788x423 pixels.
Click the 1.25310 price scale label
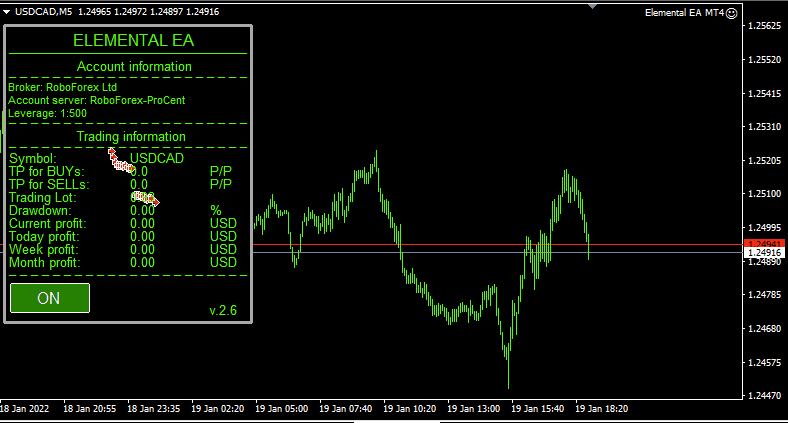point(764,127)
